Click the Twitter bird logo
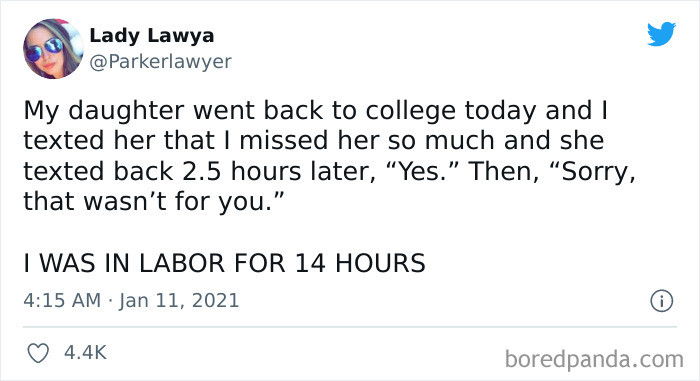 (662, 33)
